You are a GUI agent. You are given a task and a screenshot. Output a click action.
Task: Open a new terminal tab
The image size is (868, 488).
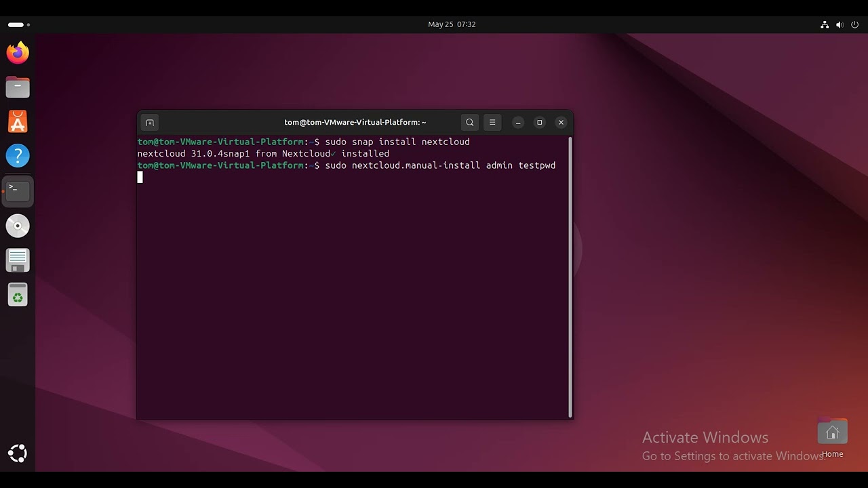[150, 123]
